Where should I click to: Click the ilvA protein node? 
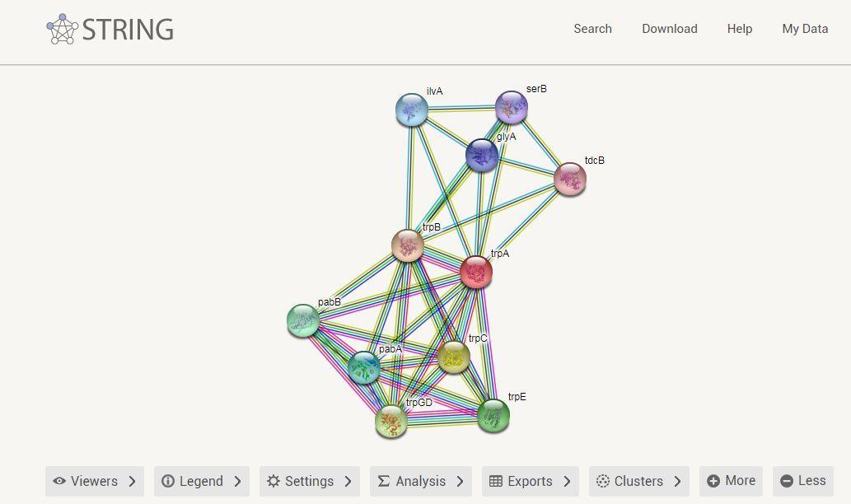pyautogui.click(x=412, y=110)
